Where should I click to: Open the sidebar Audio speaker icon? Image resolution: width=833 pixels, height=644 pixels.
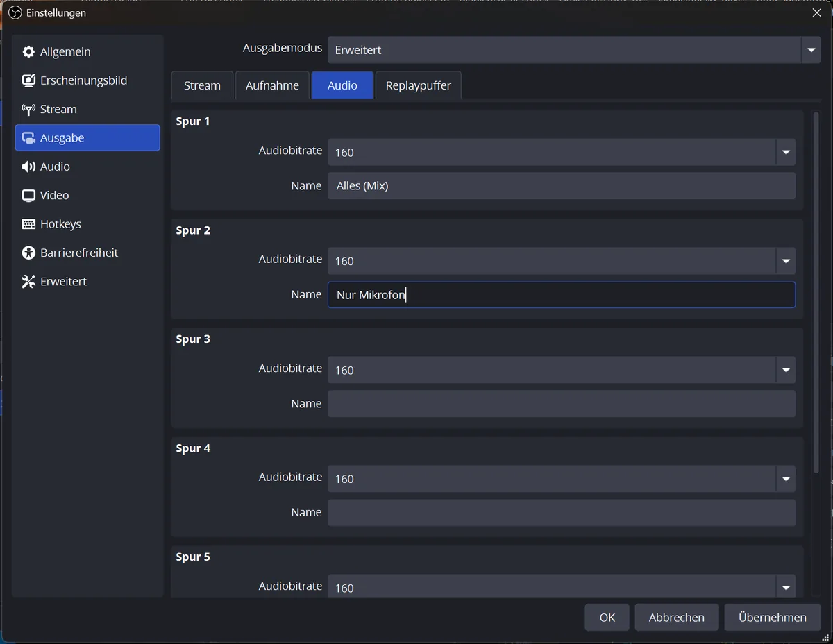tap(28, 167)
